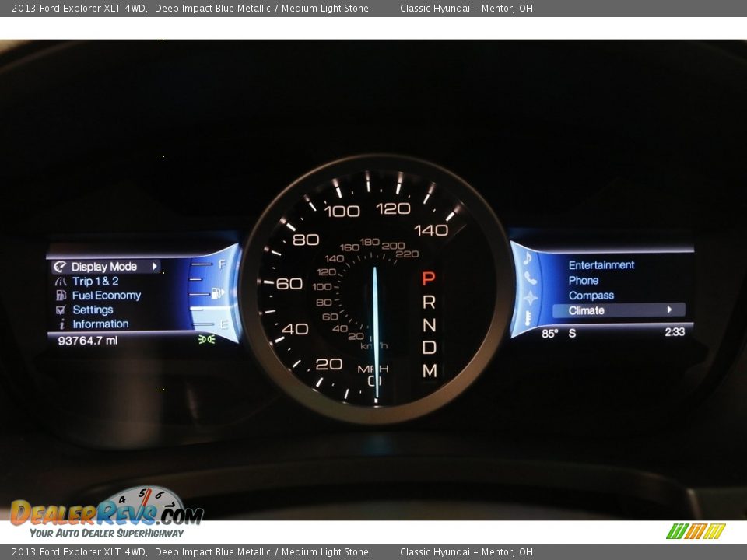Toggle the Settings checkbox icon
The height and width of the screenshot is (560, 747).
pyautogui.click(x=61, y=310)
